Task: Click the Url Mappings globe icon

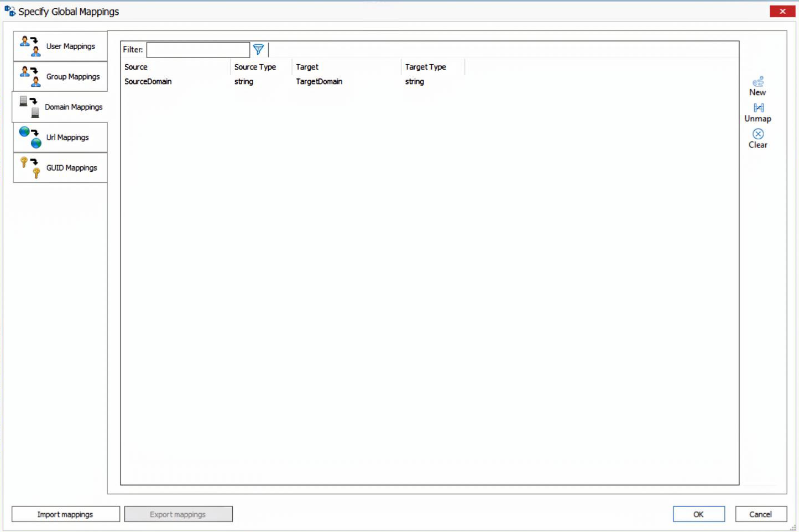Action: pos(29,137)
